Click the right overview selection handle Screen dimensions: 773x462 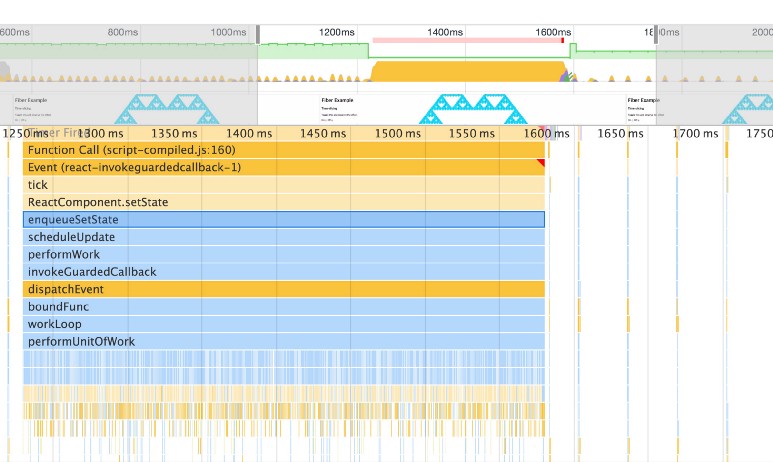tap(656, 33)
